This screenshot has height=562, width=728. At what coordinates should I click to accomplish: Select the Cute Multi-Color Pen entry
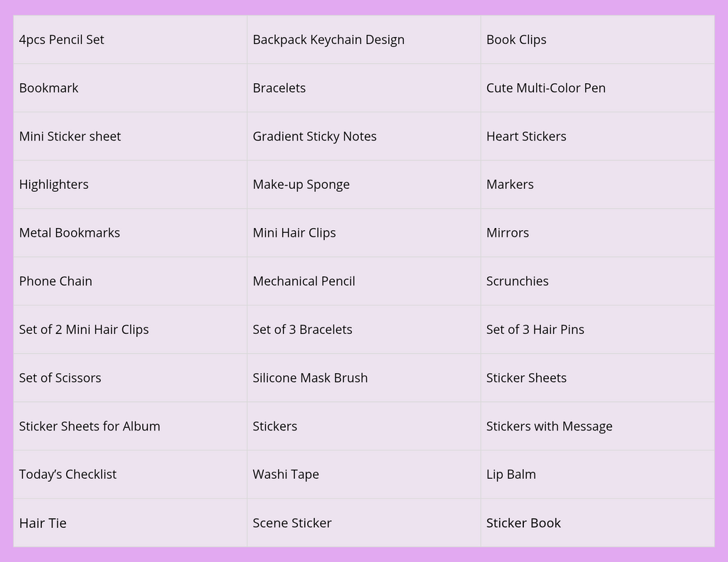(597, 87)
